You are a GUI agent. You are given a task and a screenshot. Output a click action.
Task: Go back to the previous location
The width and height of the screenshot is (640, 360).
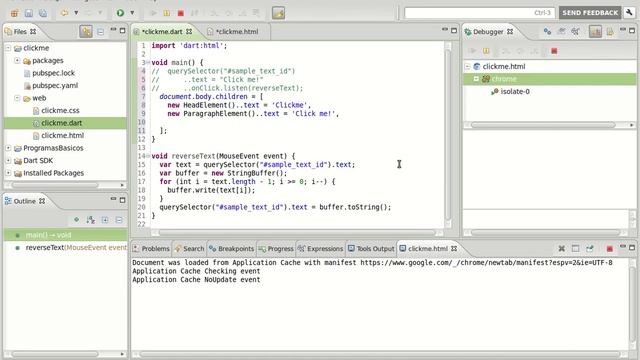coord(64,13)
